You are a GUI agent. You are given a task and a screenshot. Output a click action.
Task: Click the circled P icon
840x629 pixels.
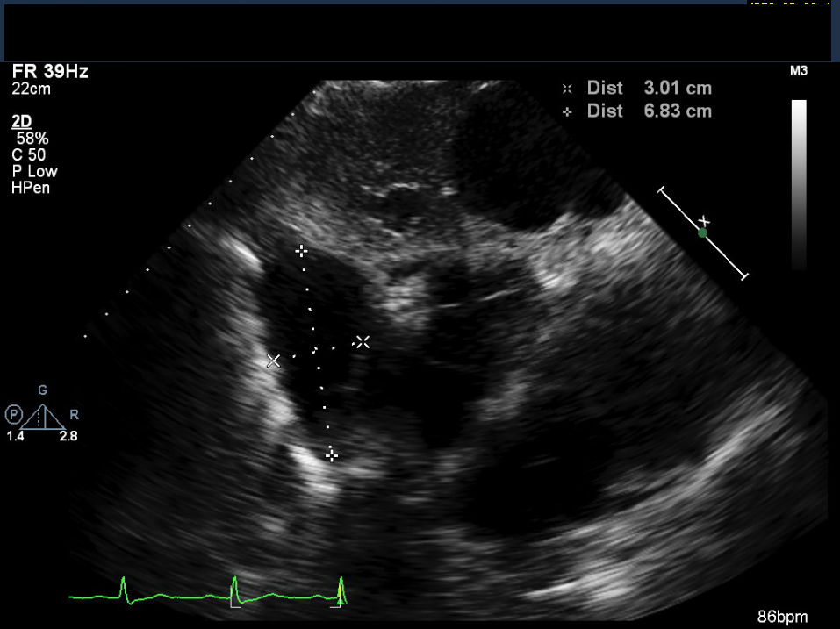pos(13,413)
